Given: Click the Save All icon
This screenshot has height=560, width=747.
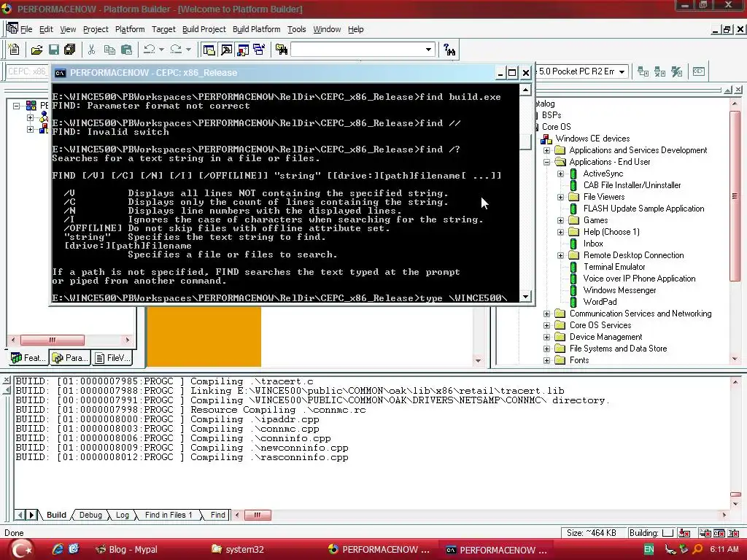Looking at the screenshot, I should [69, 50].
